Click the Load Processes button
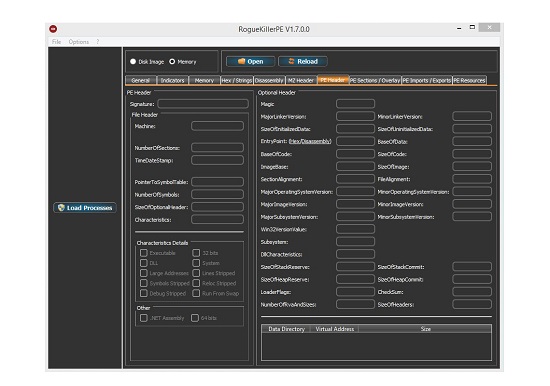The width and height of the screenshot is (550, 386). [85, 208]
